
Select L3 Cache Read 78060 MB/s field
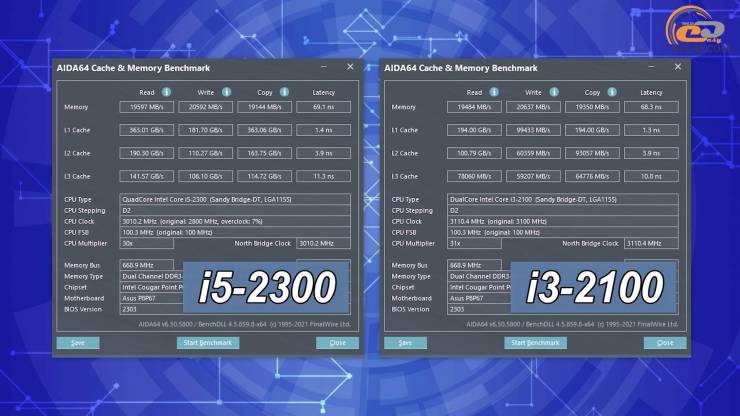point(474,176)
